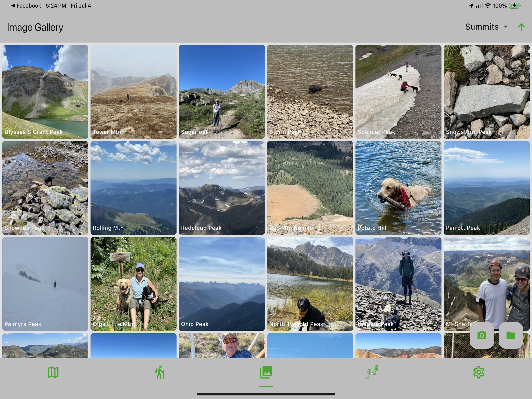The height and width of the screenshot is (399, 532).
Task: Open the bottom-row photo of man in sunglasses
Action: pyautogui.click(x=222, y=346)
